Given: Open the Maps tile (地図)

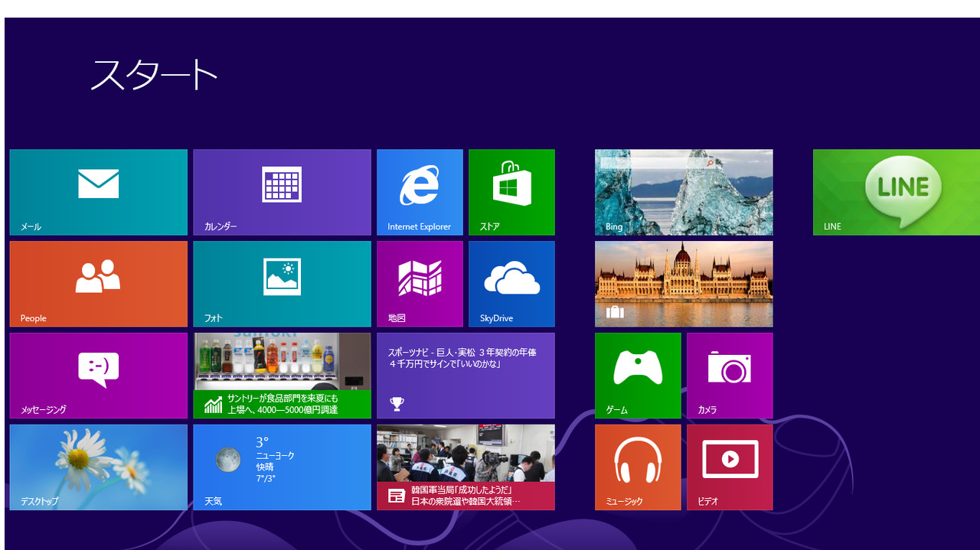Looking at the screenshot, I should click(x=420, y=284).
